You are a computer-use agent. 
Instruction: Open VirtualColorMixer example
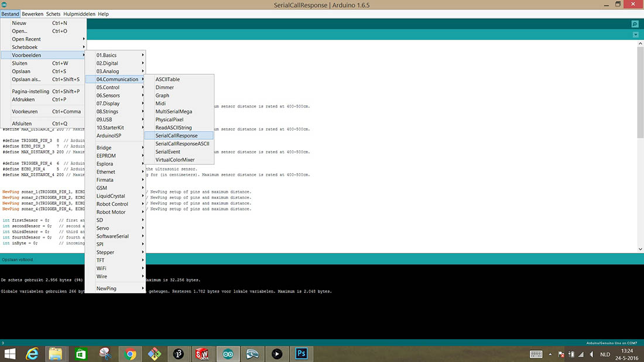179,160
